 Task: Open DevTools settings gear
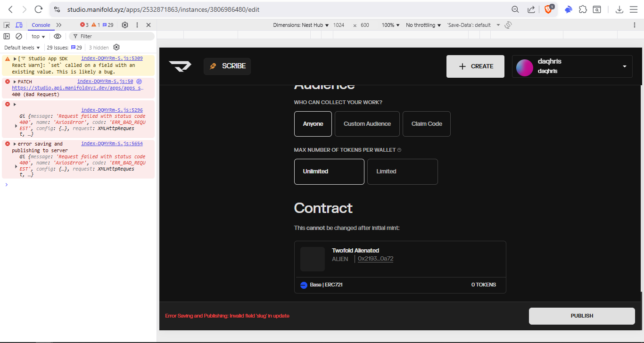pos(125,25)
